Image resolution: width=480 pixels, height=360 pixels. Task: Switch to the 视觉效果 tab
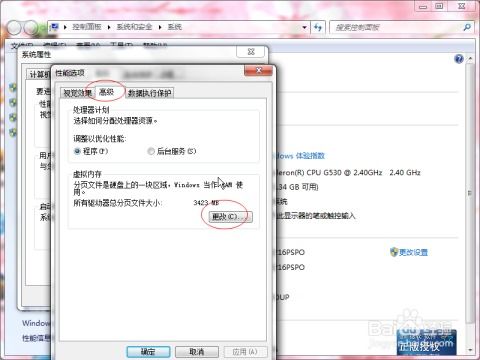click(x=77, y=93)
